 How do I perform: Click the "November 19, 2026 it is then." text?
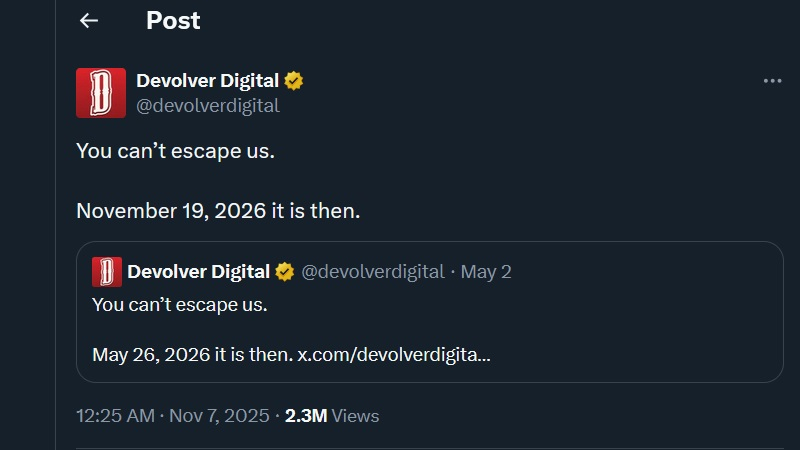218,211
